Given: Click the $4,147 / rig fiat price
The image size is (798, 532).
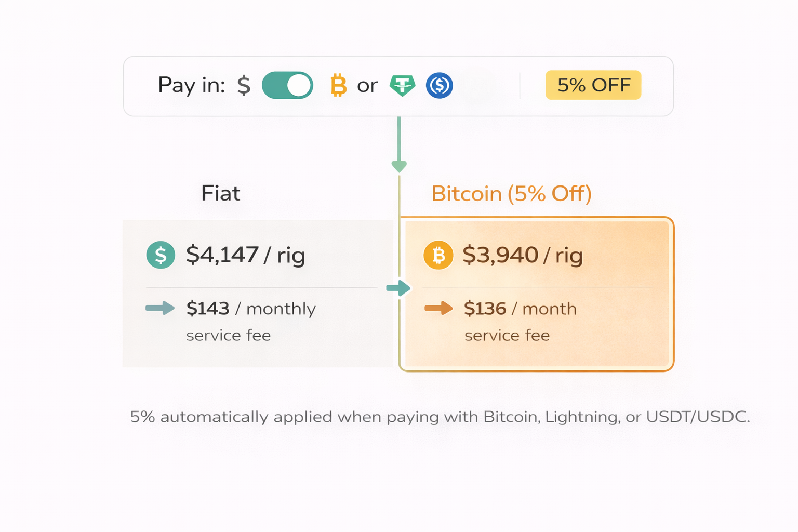Looking at the screenshot, I should [245, 255].
